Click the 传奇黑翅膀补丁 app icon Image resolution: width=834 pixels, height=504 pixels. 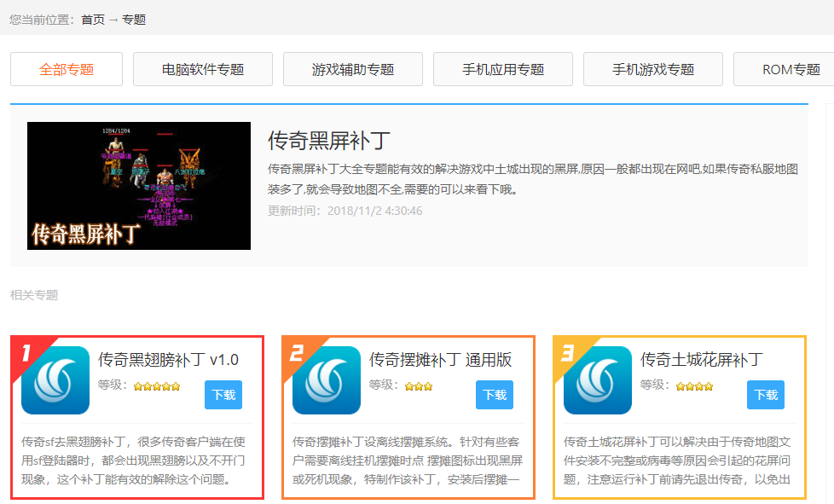(x=55, y=380)
